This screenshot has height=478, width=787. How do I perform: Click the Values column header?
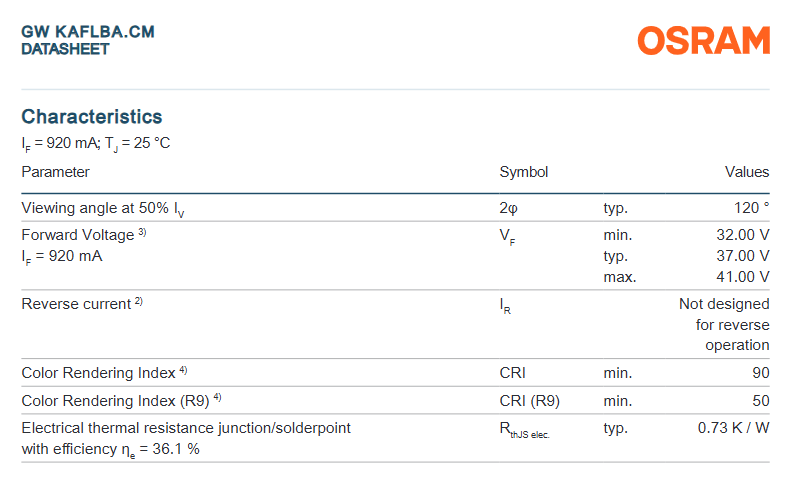(x=747, y=172)
